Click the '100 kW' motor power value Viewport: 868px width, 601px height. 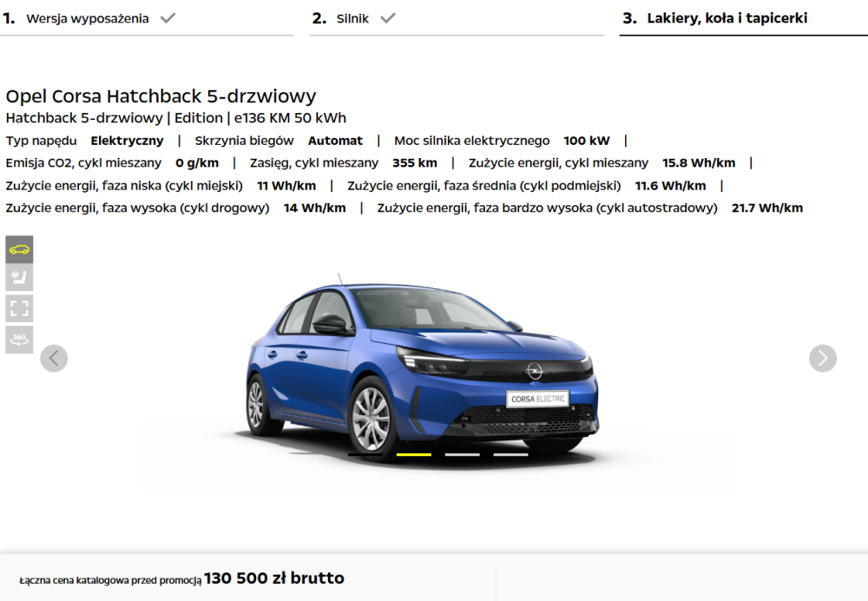pyautogui.click(x=587, y=141)
